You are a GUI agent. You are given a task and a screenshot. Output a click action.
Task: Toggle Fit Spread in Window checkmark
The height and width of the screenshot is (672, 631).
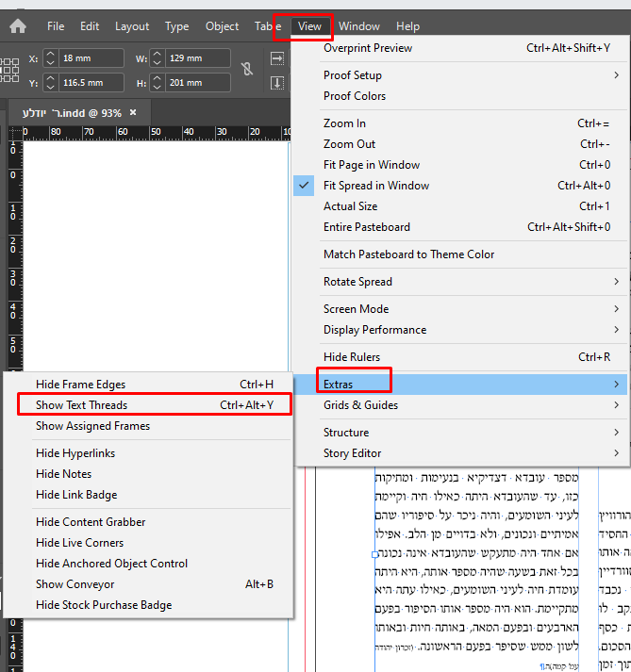(305, 186)
